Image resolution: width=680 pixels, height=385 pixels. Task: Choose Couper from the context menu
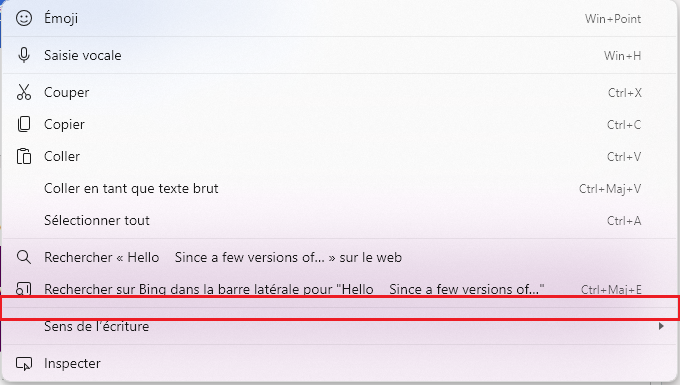[x=340, y=92]
